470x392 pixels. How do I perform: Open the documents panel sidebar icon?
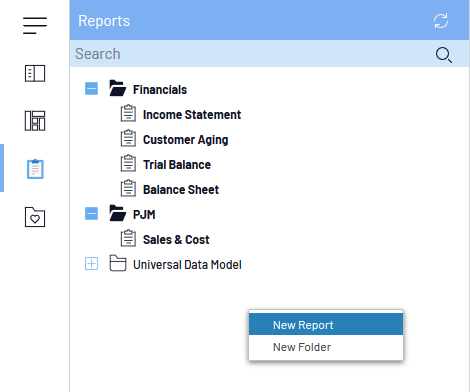[x=35, y=73]
